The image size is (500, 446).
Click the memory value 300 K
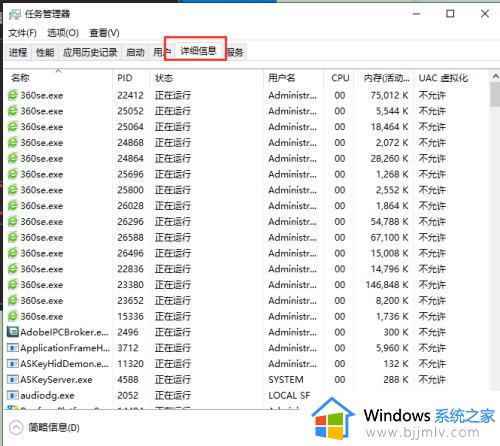396,332
